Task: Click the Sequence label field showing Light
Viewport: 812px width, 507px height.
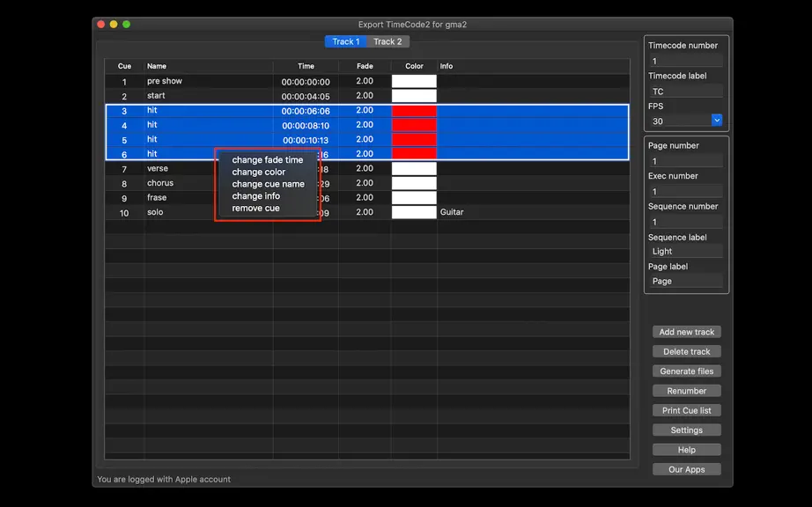Action: [x=686, y=251]
